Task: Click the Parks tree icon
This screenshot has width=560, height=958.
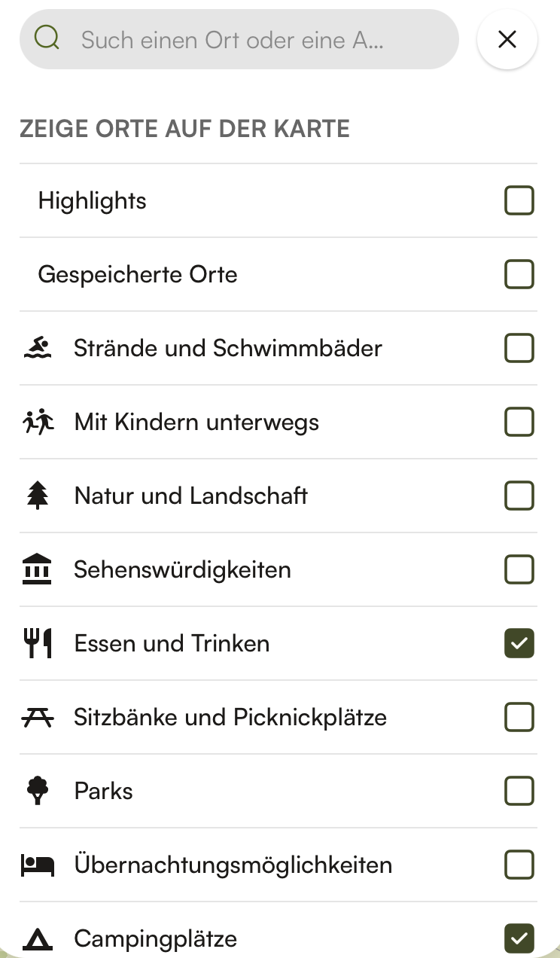Action: pos(37,791)
